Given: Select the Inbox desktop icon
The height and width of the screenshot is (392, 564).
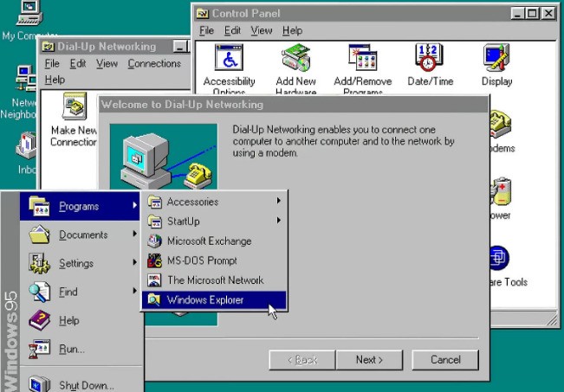Looking at the screenshot, I should click(26, 145).
